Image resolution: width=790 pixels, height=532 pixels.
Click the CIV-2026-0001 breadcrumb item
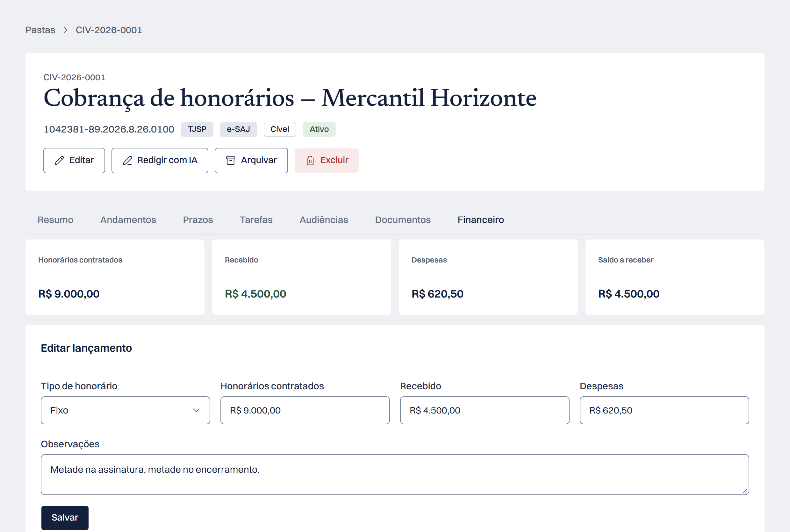109,30
